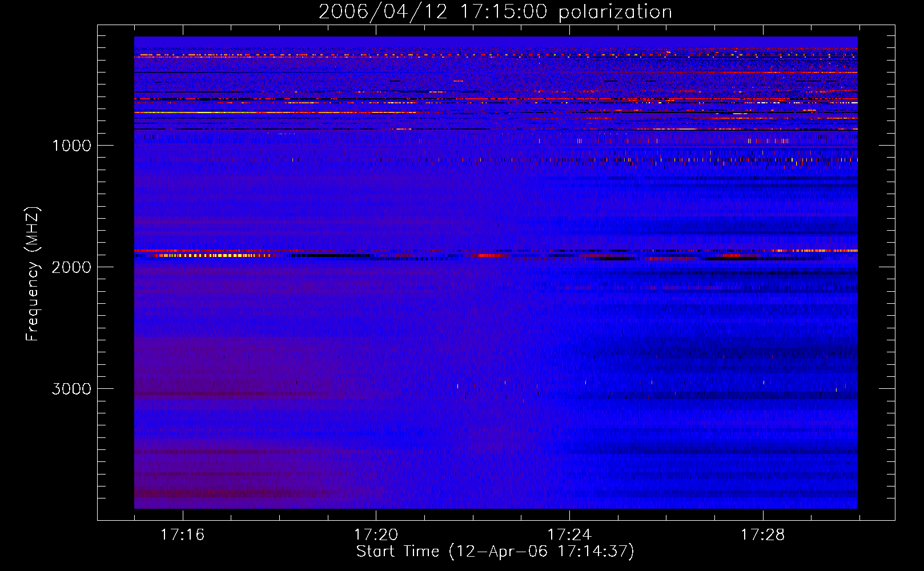Click the plot title "2006/04/12 17:15:00 polarization"
The height and width of the screenshot is (571, 924).
click(x=495, y=12)
